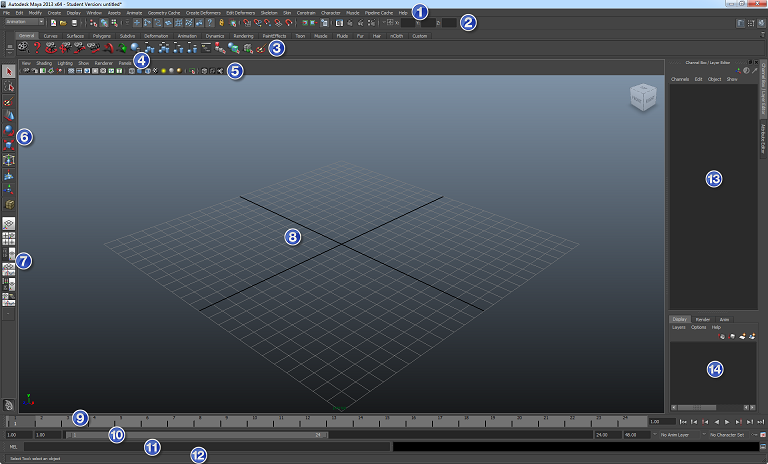Image resolution: width=768 pixels, height=464 pixels.
Task: Open the Create menu
Action: coord(54,13)
